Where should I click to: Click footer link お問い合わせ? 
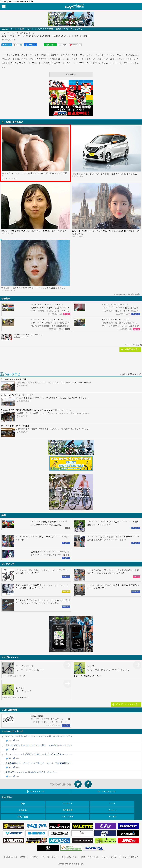[93, 857]
